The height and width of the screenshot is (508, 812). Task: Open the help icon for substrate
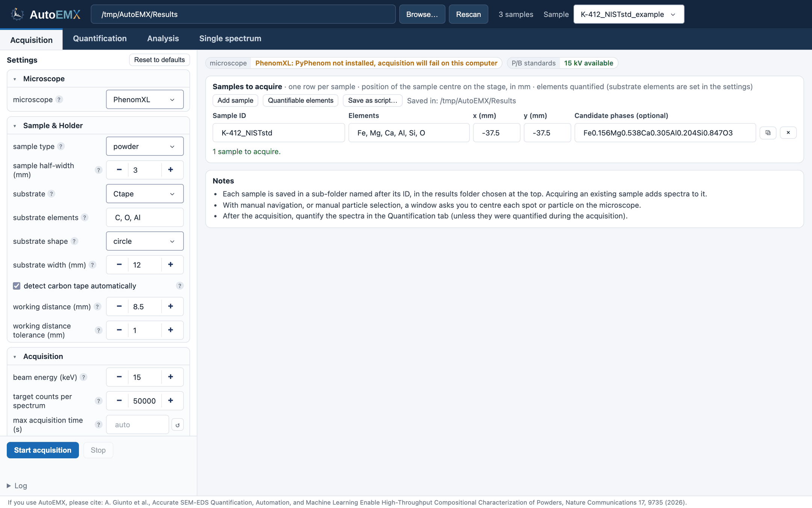pos(52,194)
